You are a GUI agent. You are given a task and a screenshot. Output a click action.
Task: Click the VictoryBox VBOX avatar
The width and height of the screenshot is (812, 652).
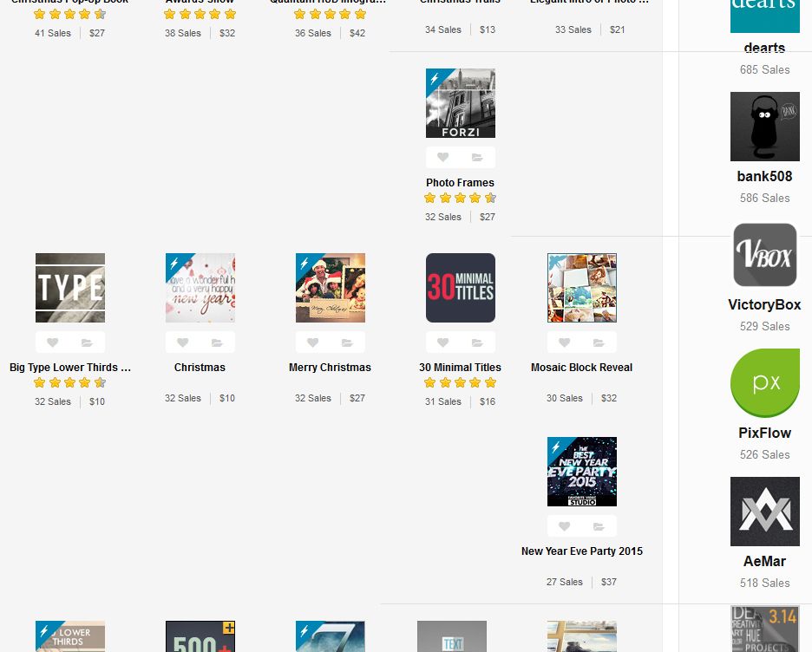click(765, 255)
